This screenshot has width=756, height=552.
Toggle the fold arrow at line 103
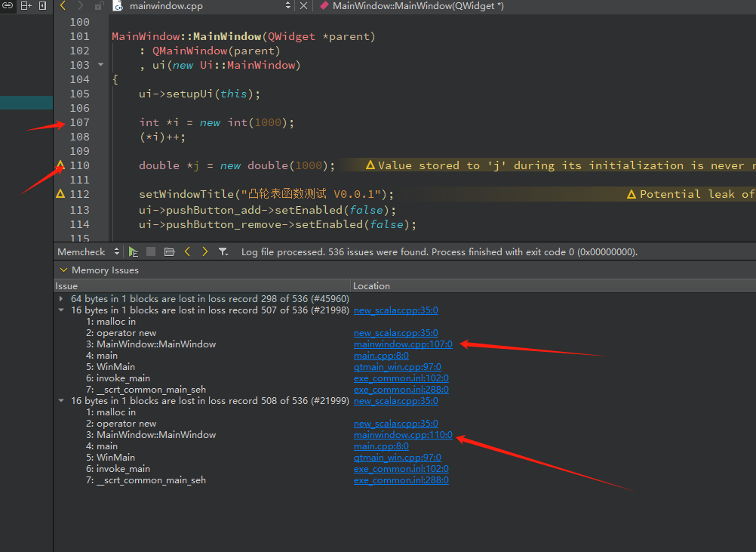101,64
